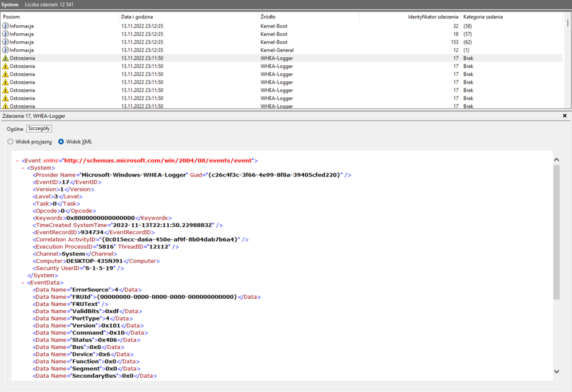
Task: Click the Provider Name WHEA-Logger XML line
Action: coord(192,175)
